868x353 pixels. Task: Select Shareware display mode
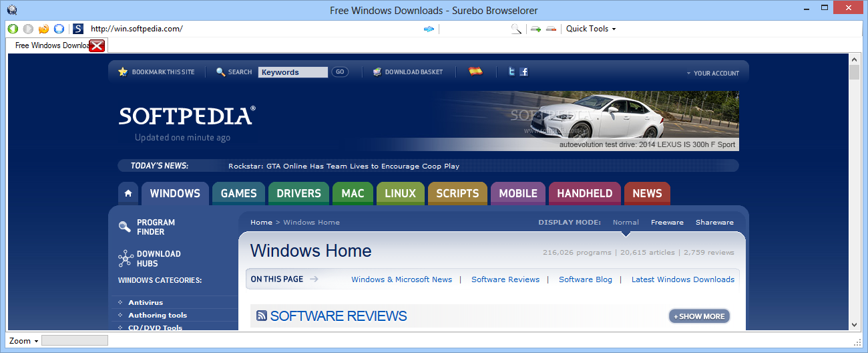(714, 222)
